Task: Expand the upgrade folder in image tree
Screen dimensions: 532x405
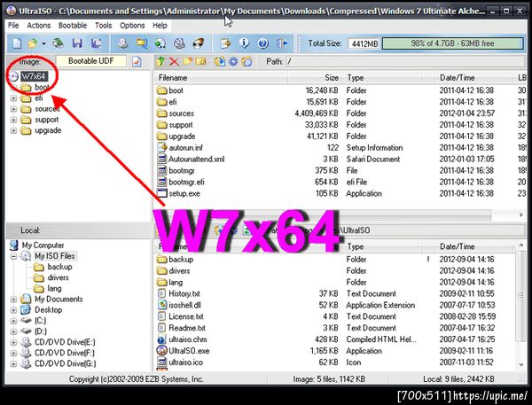Action: click(13, 130)
